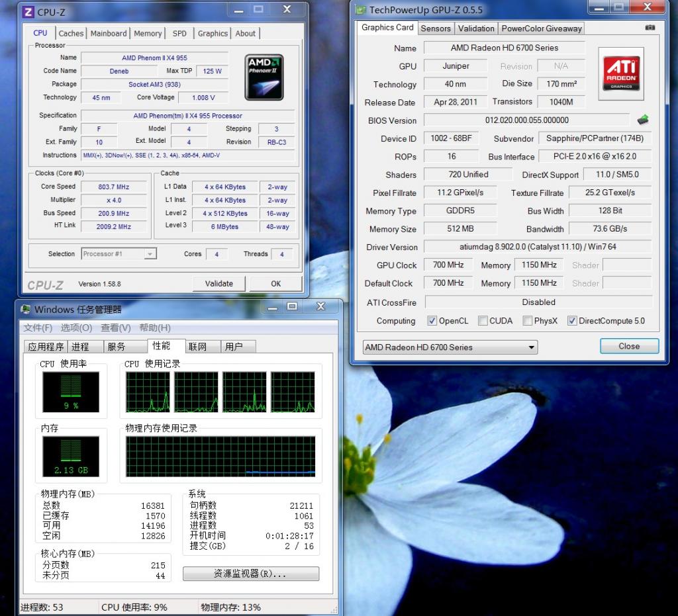Click the GPU-Z Name field value
The width and height of the screenshot is (678, 616).
click(x=504, y=48)
